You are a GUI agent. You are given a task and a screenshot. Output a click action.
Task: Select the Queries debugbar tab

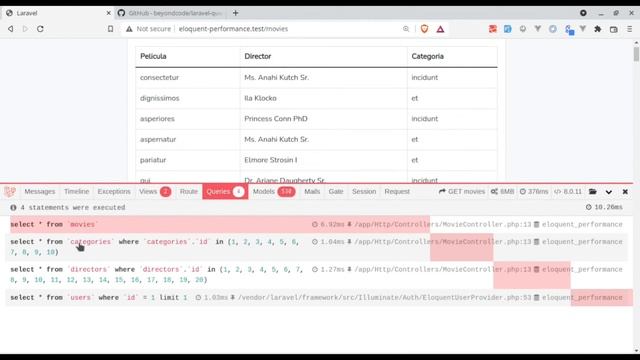click(225, 191)
